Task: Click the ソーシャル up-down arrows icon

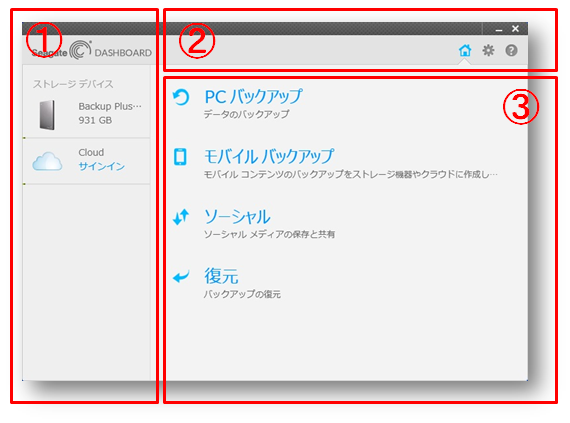Action: tap(181, 217)
